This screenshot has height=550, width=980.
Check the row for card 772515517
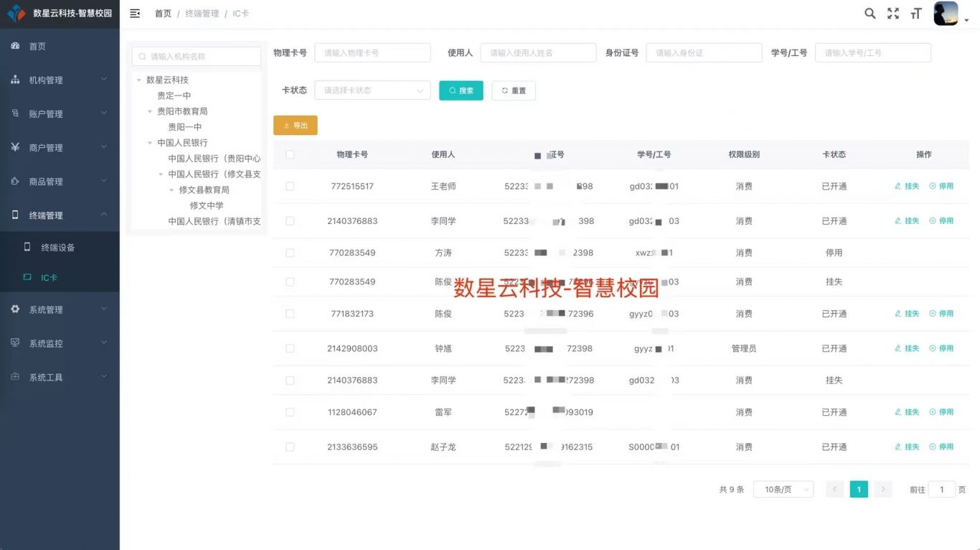290,186
